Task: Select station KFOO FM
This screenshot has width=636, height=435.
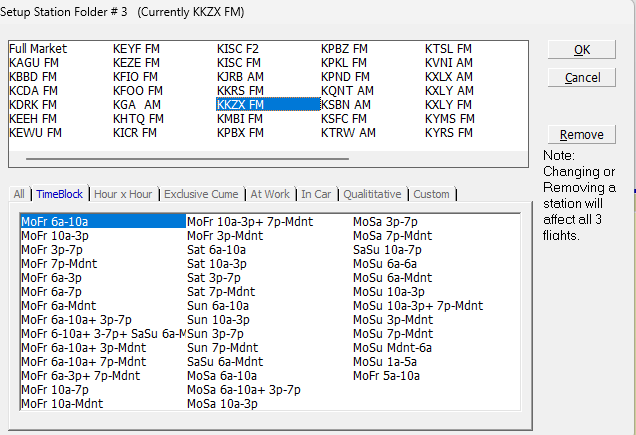Action: pos(138,91)
